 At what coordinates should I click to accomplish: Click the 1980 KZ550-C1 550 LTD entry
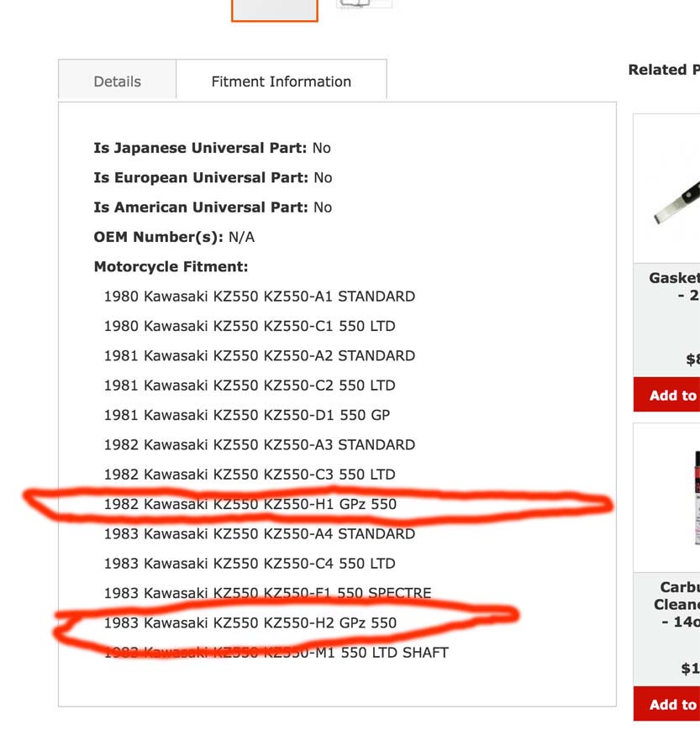pos(249,326)
